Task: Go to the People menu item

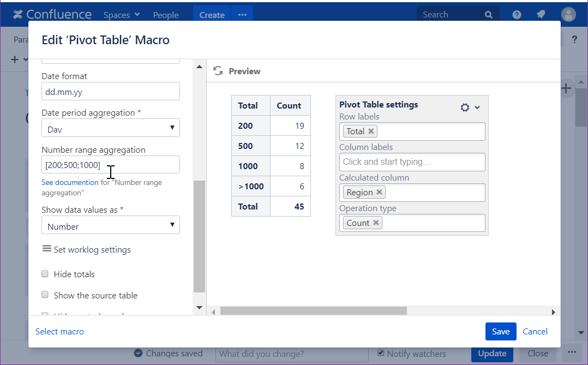Action: [x=166, y=15]
